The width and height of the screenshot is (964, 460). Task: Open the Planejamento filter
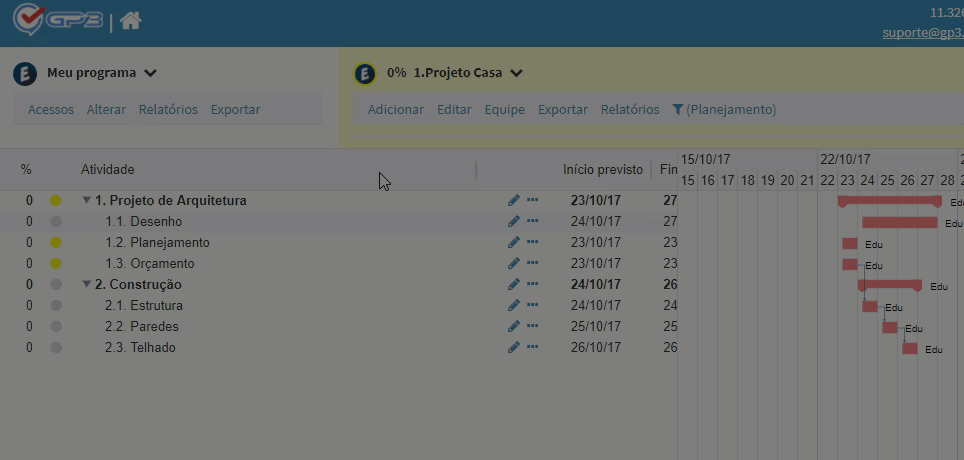point(724,109)
